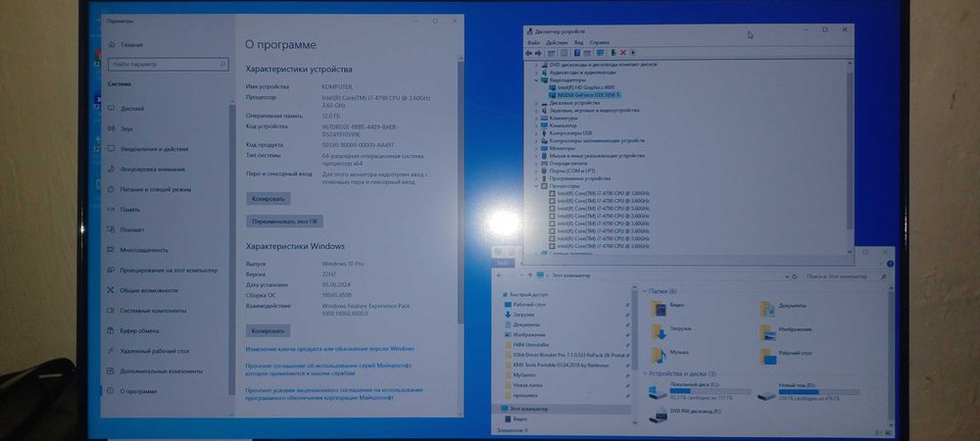Collapse Устройства и диски (3) group
Viewport: 980px width, 441px height.
pos(645,373)
